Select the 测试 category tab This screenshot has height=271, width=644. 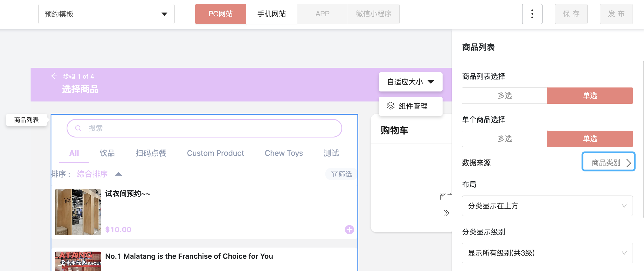(331, 153)
